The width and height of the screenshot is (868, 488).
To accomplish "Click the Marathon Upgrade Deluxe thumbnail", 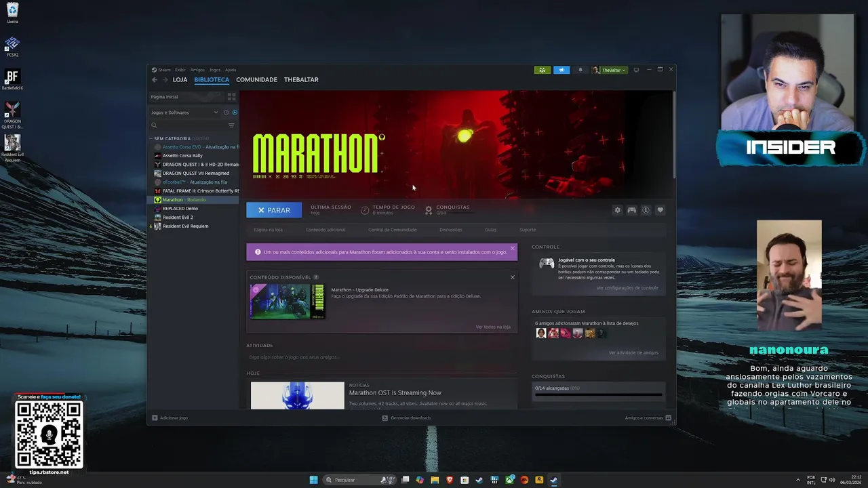I will point(288,302).
